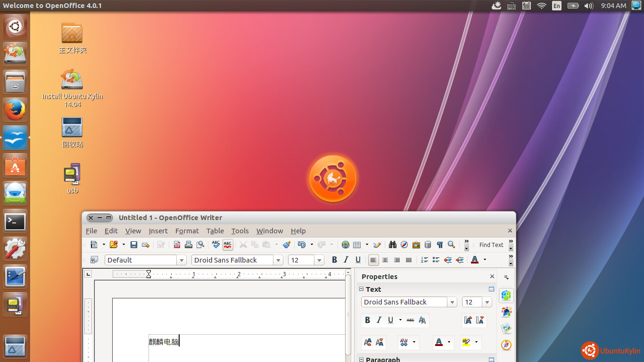Open the Navigator compass in toolbar
Viewport: 644px width, 362px height.
[404, 245]
